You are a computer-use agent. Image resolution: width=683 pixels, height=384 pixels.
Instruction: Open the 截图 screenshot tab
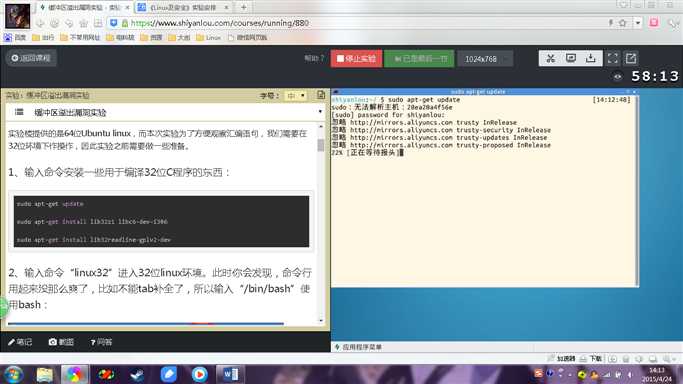61,342
